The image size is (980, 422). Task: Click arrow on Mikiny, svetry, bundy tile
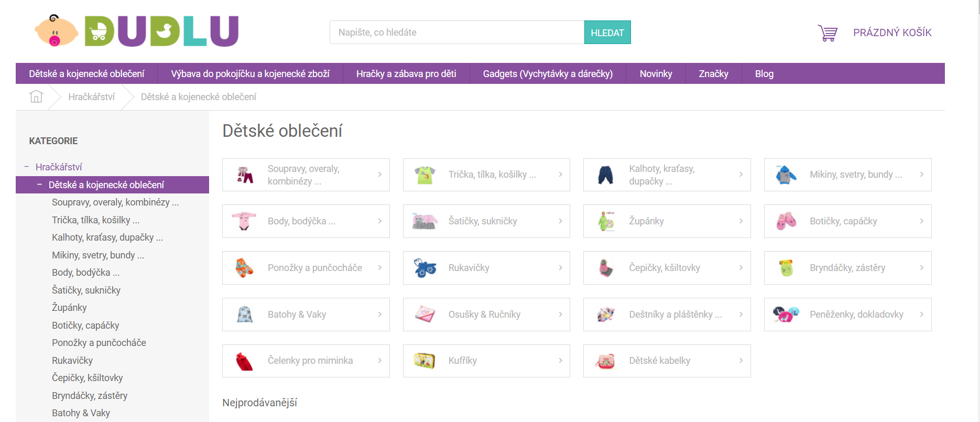[x=921, y=175]
